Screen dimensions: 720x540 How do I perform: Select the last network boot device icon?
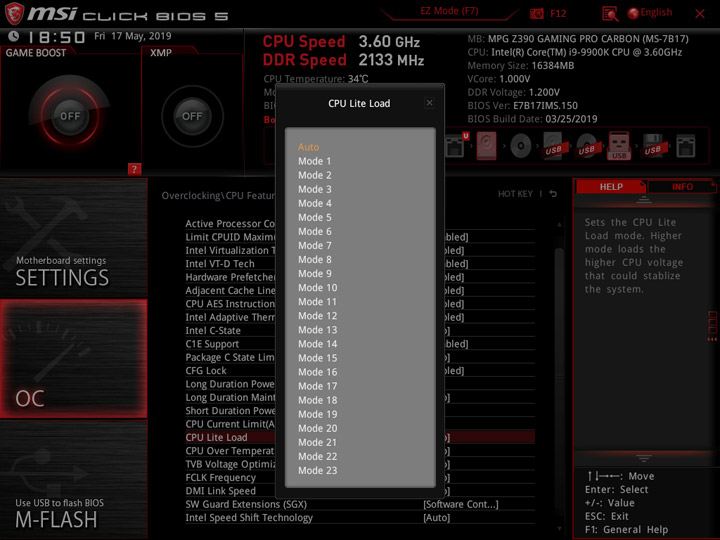[x=686, y=146]
